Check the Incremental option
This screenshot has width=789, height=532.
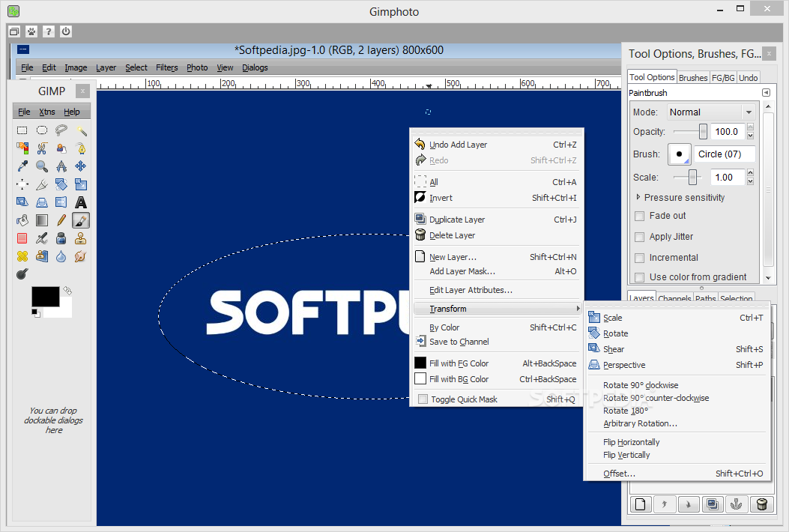click(640, 259)
